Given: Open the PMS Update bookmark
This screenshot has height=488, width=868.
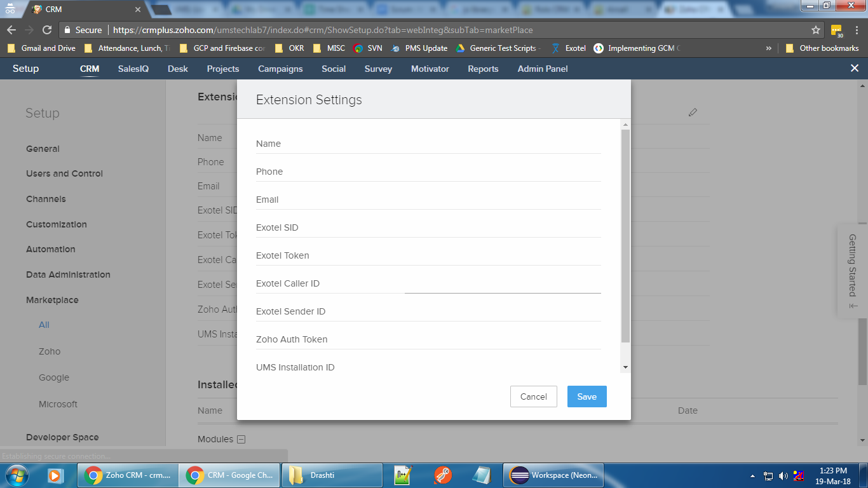Looking at the screenshot, I should click(419, 48).
